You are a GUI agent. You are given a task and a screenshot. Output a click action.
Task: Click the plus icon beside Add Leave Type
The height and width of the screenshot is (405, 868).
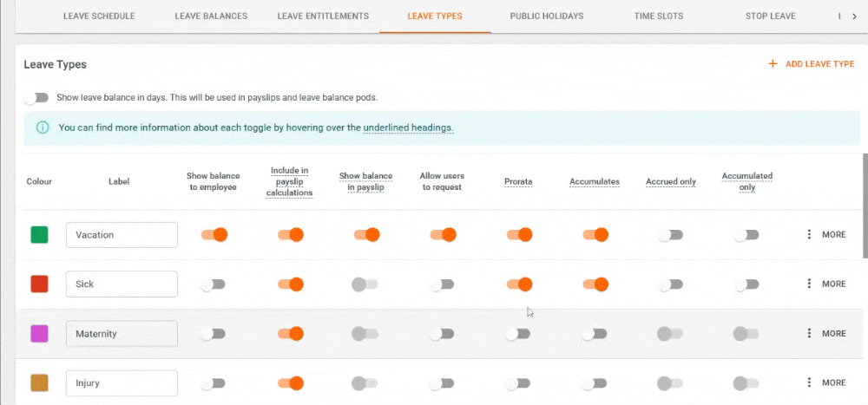coord(773,64)
